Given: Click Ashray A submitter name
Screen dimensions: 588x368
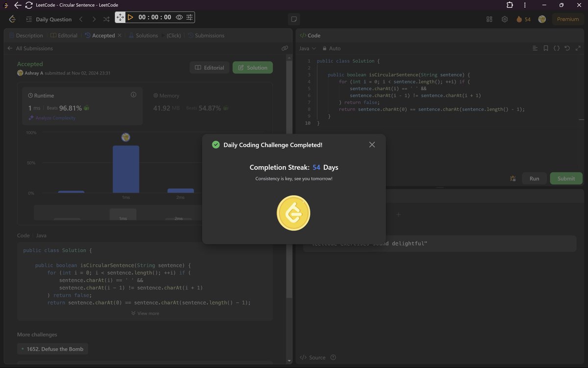Looking at the screenshot, I should (34, 73).
